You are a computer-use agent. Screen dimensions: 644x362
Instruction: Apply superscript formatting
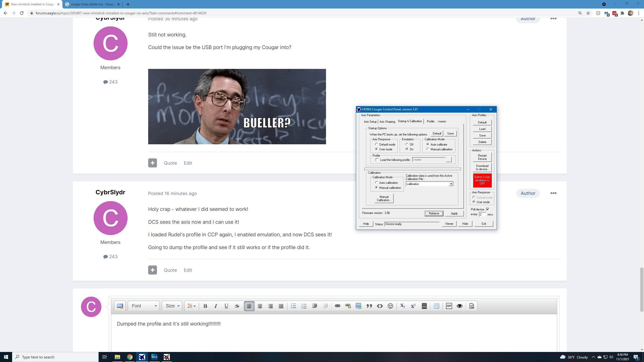coord(413,306)
